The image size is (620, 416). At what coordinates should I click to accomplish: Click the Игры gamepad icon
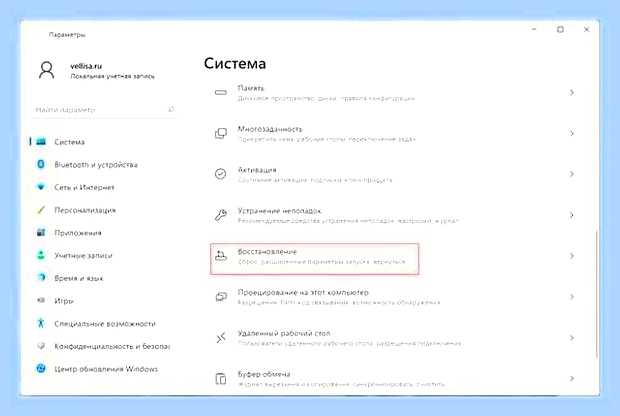click(x=41, y=301)
